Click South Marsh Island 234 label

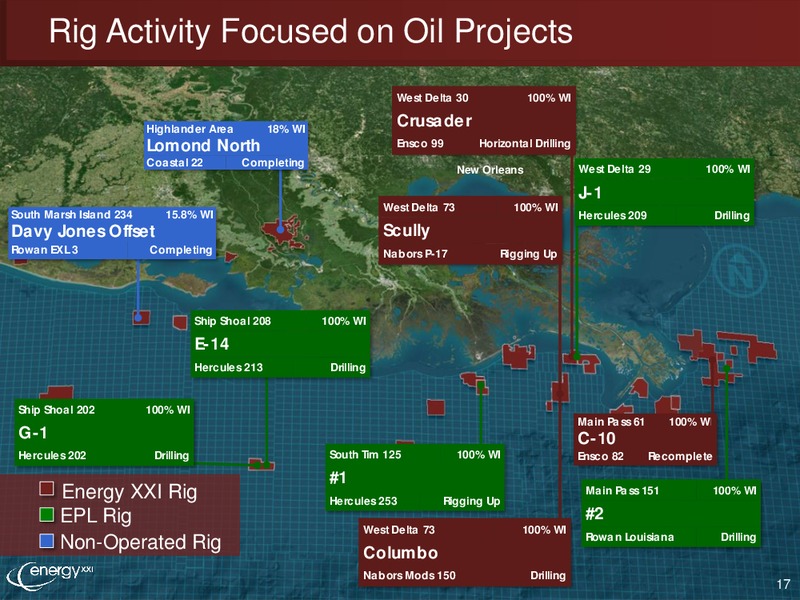(71, 214)
